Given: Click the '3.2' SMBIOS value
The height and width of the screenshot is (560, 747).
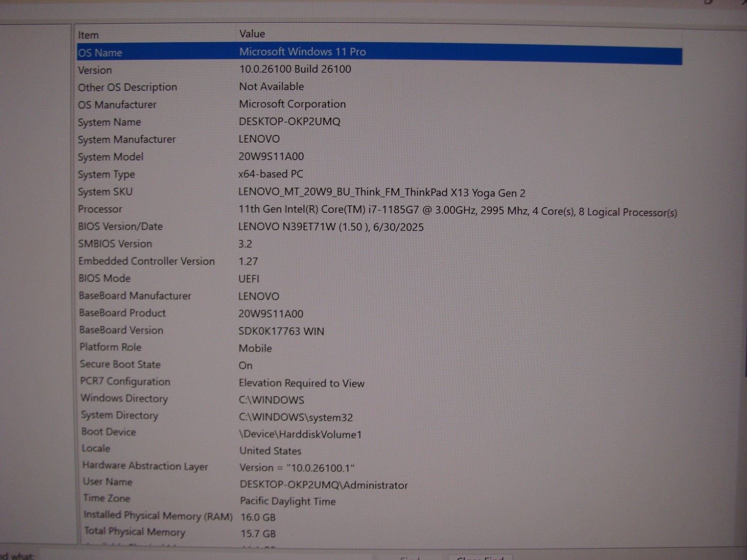Looking at the screenshot, I should point(245,244).
